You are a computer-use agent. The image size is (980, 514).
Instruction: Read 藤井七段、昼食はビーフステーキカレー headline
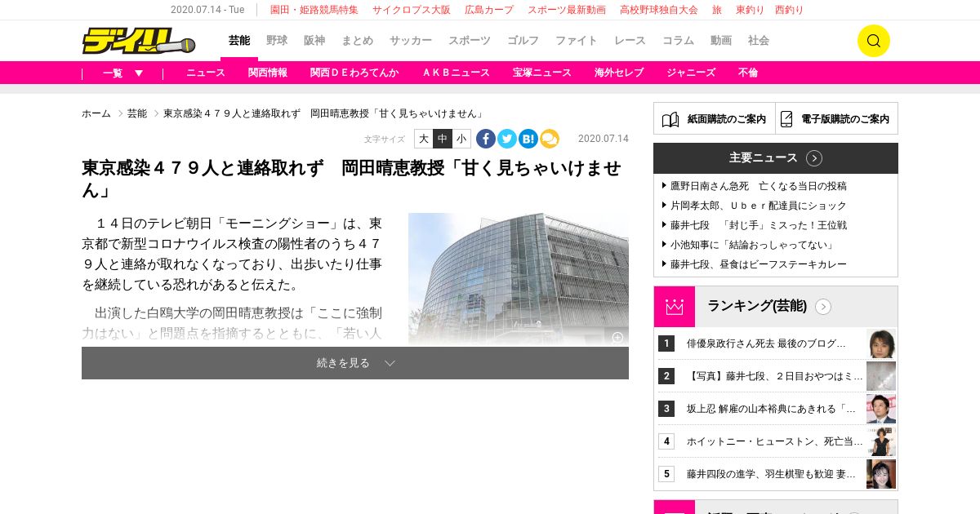759,264
